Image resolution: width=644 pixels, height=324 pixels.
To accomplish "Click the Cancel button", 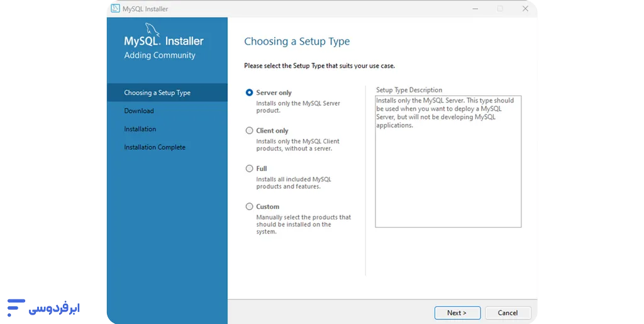I will [x=508, y=313].
